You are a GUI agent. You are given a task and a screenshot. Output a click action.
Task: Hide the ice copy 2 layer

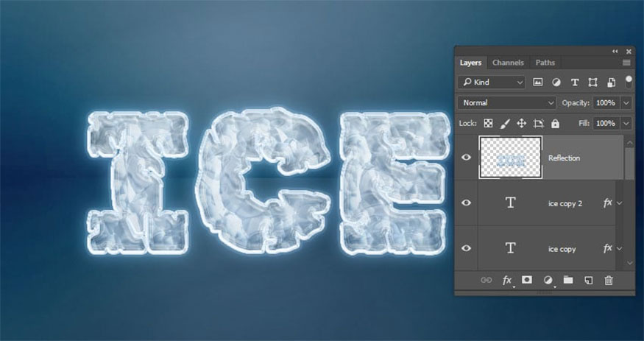click(466, 203)
